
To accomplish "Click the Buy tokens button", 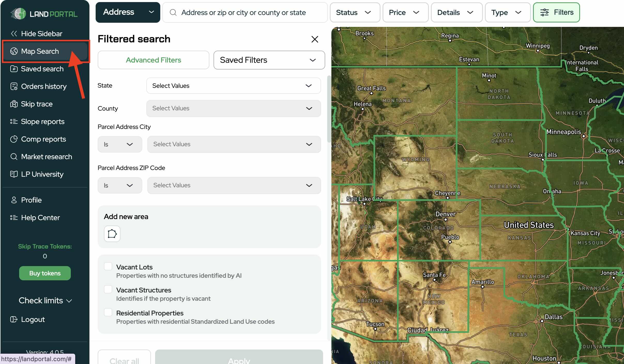I will click(45, 273).
